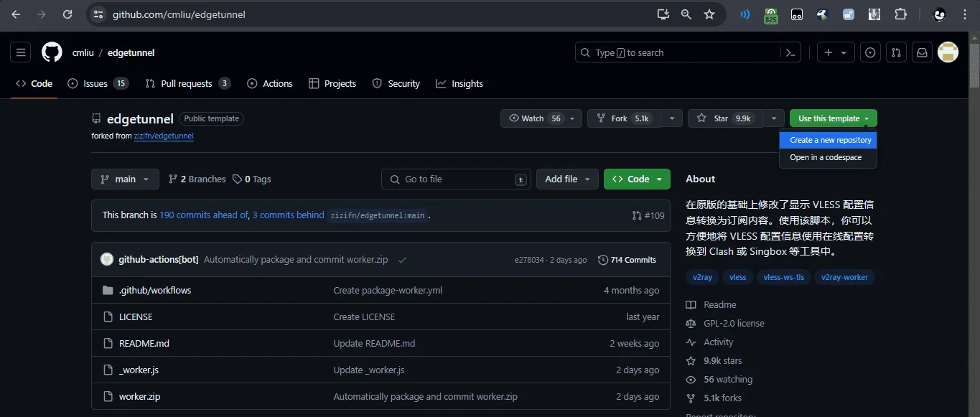Open the GitHub issues circle icon in header
This screenshot has height=417, width=980.
870,52
